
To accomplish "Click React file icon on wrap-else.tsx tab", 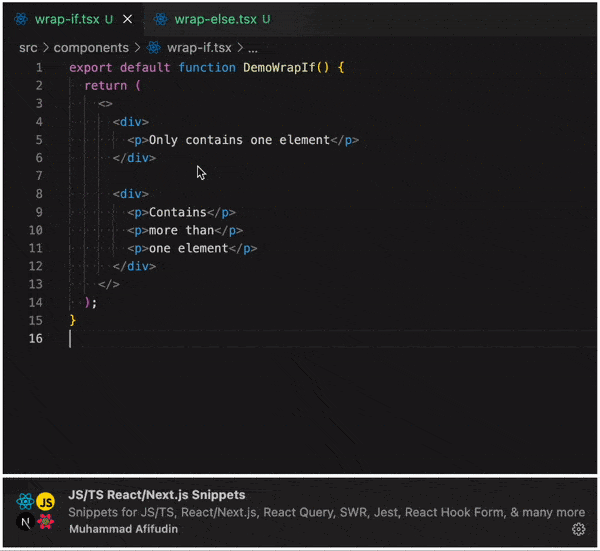I will point(161,19).
